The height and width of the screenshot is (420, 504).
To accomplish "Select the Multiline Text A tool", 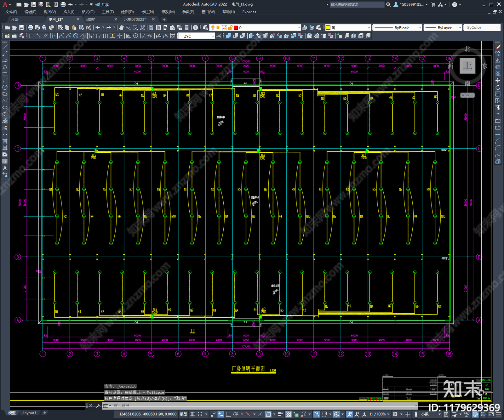I will pos(5,168).
